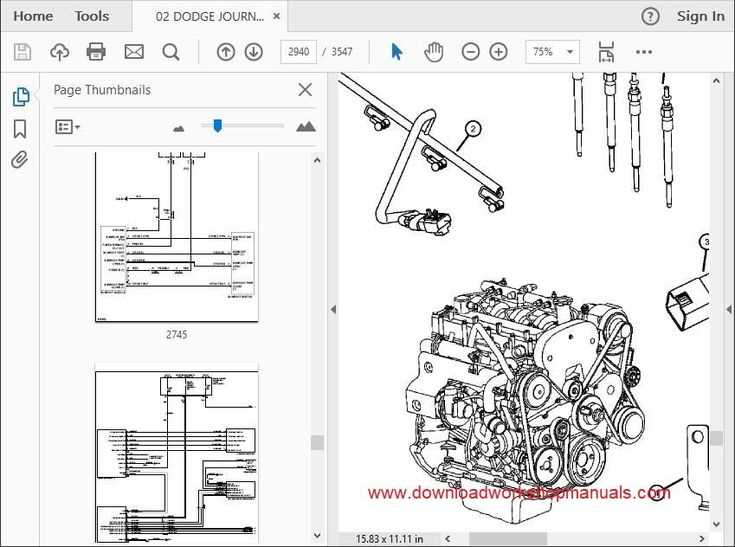
Task: Switch to the Home tab
Action: click(33, 16)
